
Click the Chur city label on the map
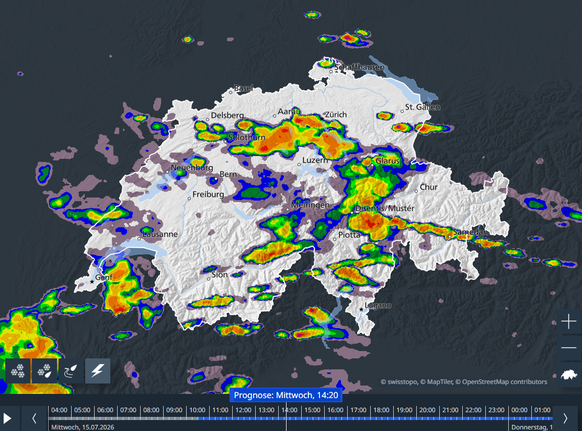point(429,187)
